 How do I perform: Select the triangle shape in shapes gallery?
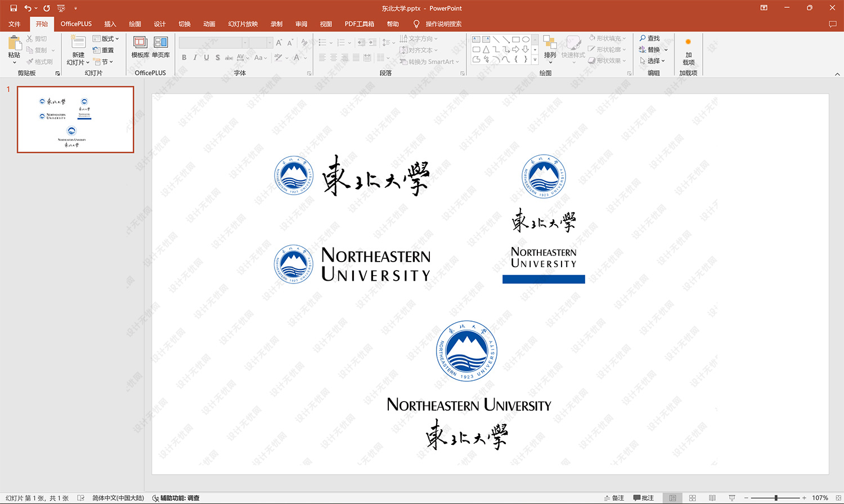(x=486, y=49)
